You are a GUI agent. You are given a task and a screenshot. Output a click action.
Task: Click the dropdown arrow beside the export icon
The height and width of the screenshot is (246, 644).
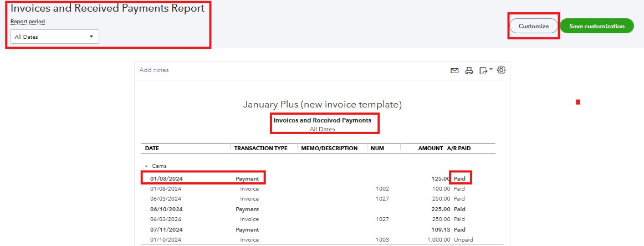(491, 69)
